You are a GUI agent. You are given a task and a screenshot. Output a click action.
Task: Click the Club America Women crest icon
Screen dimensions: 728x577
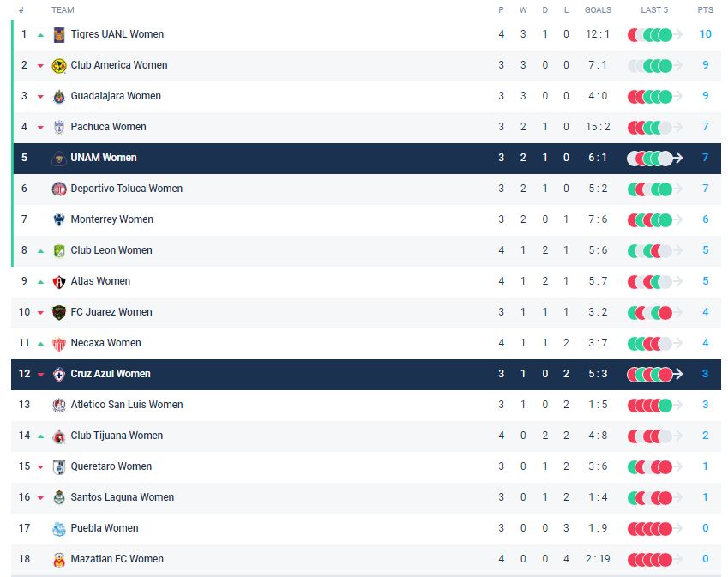(59, 65)
